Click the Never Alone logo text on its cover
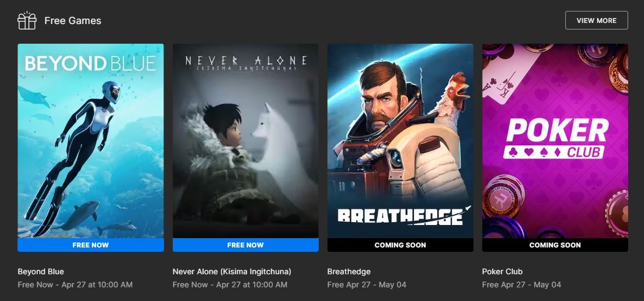 tap(245, 63)
